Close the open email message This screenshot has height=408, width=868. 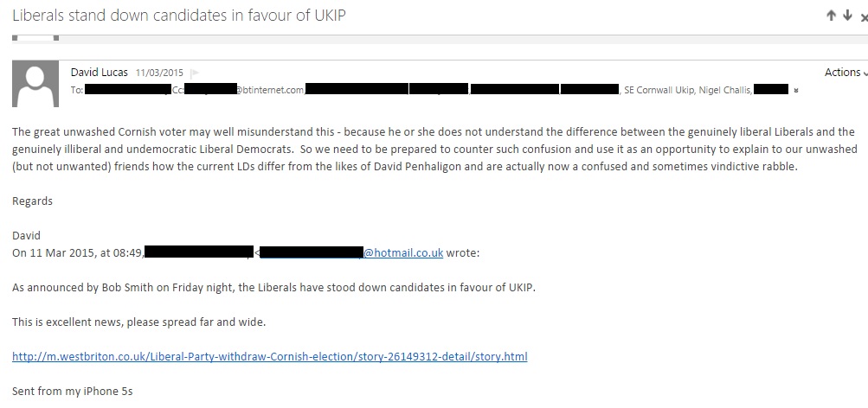click(x=863, y=16)
